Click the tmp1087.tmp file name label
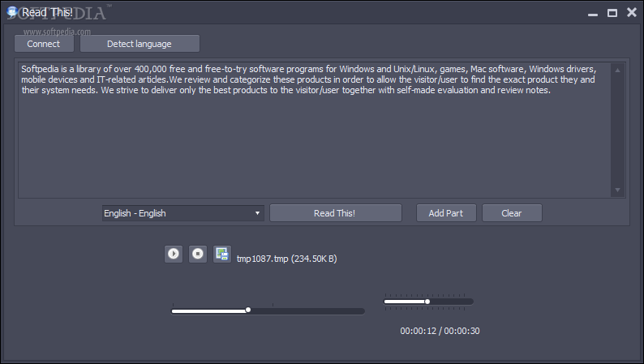Viewport: 644px width, 364px height. pyautogui.click(x=286, y=259)
